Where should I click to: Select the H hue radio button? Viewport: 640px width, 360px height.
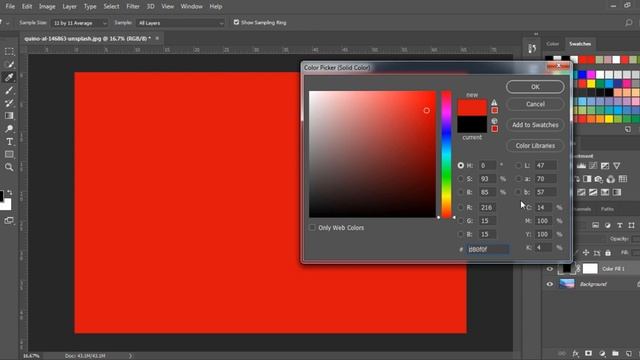pos(461,165)
